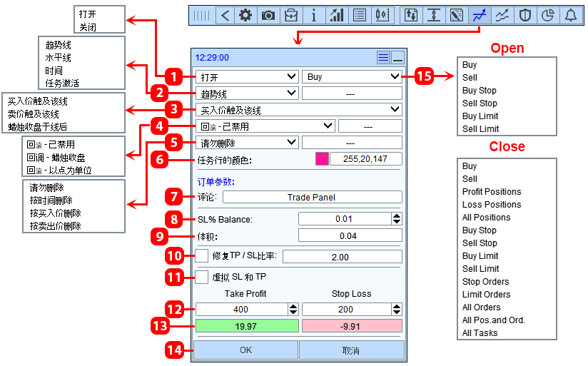
Task: Click the two bars with chain link icon
Action: pos(434,16)
